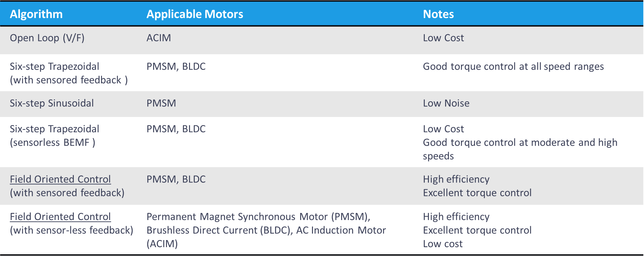644x257 pixels.
Task: Select the Low Noise note
Action: (446, 103)
